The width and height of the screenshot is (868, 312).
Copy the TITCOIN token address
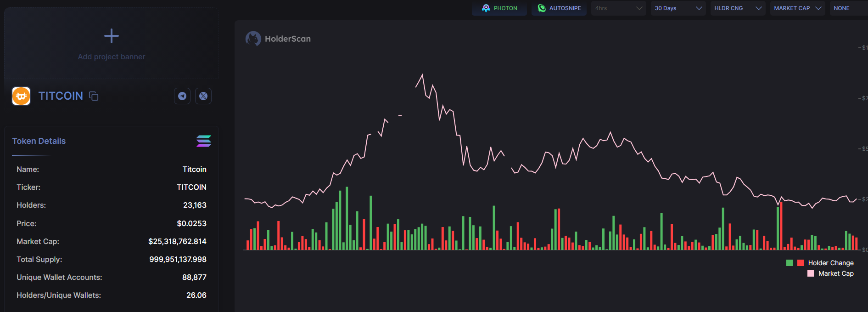tap(94, 96)
